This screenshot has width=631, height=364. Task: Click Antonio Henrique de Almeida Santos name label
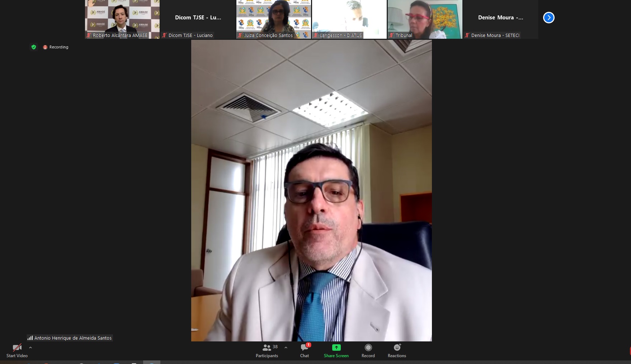[x=73, y=338]
